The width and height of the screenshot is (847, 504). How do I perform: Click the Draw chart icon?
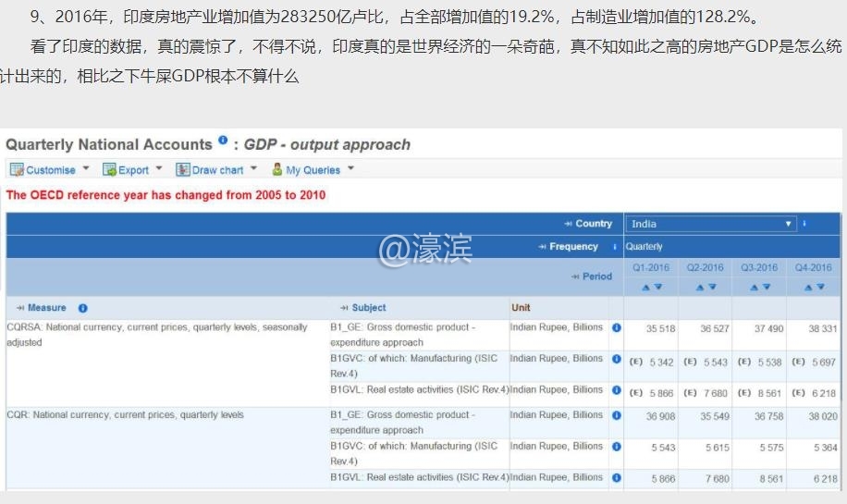pos(182,169)
